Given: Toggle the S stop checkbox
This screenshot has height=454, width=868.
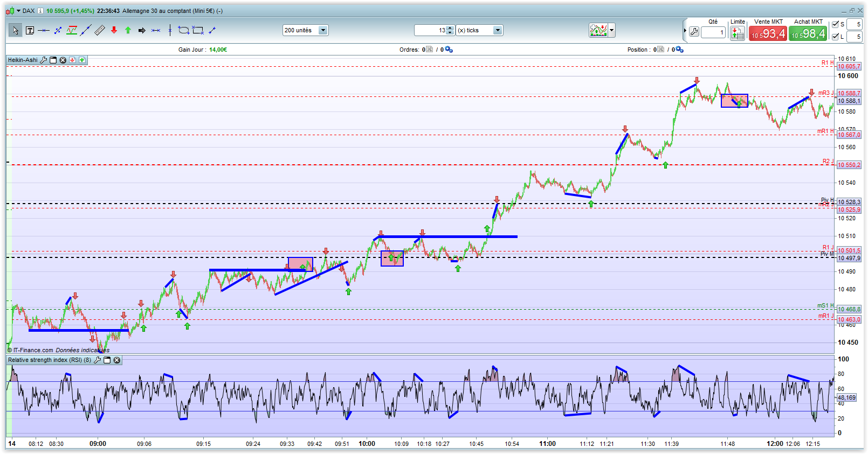Looking at the screenshot, I should point(836,24).
